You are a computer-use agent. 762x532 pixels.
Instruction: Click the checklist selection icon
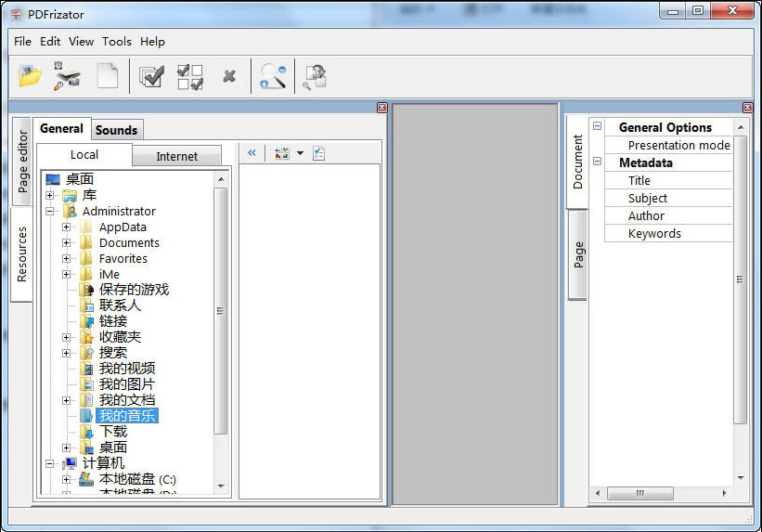(x=318, y=153)
